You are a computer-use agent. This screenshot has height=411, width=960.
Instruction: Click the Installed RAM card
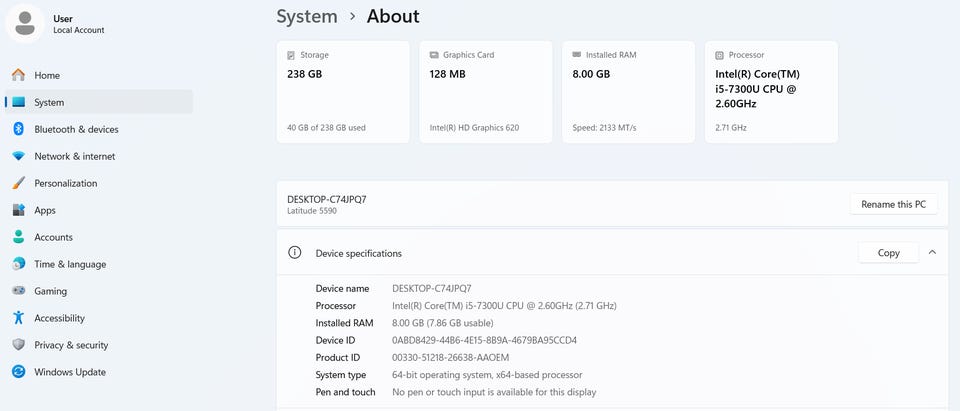coord(629,91)
